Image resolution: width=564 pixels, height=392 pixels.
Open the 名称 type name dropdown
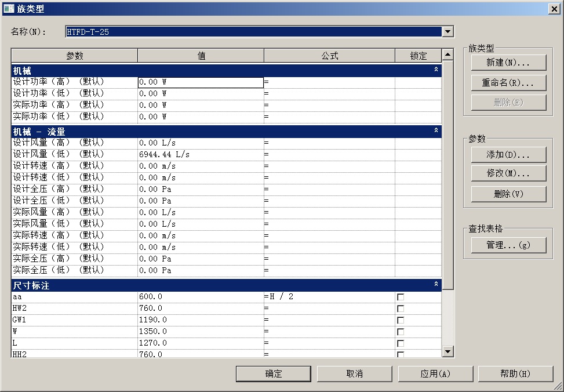coord(447,32)
